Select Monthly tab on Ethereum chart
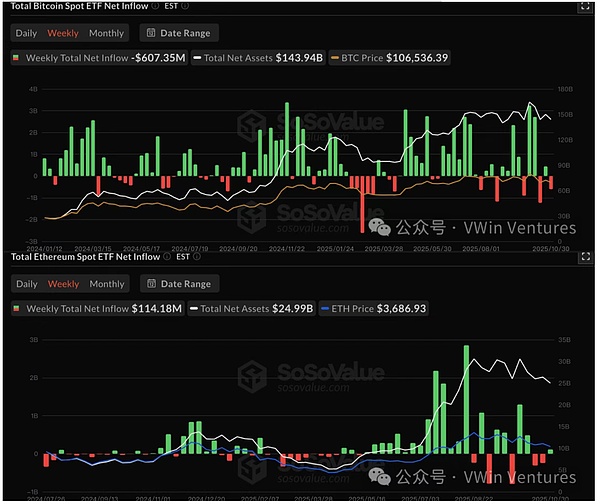The width and height of the screenshot is (600, 504). 107,284
